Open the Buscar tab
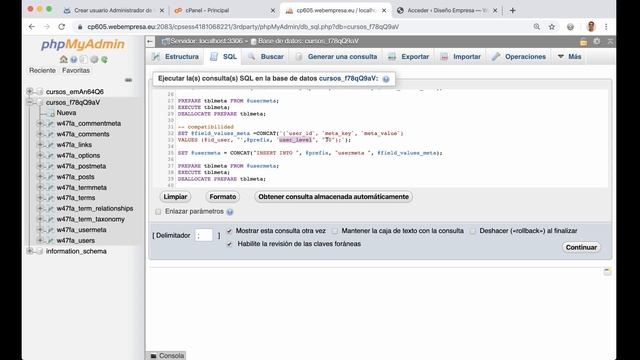 [x=266, y=57]
